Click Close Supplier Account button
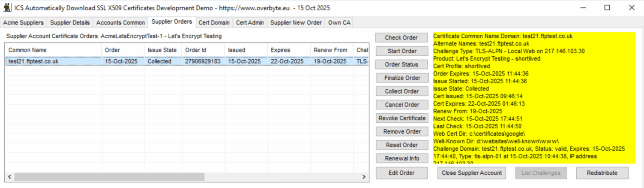This screenshot has height=188, width=644. 471,173
